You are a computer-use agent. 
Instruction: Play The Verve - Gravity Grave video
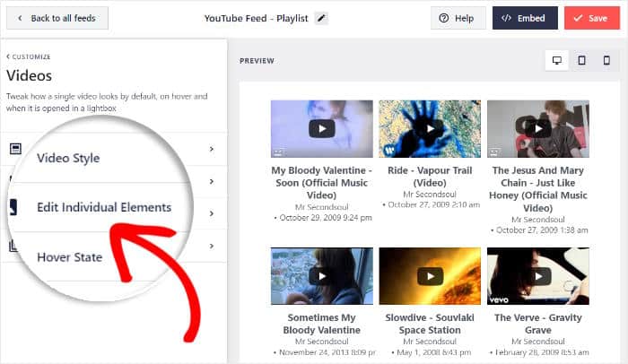537,276
